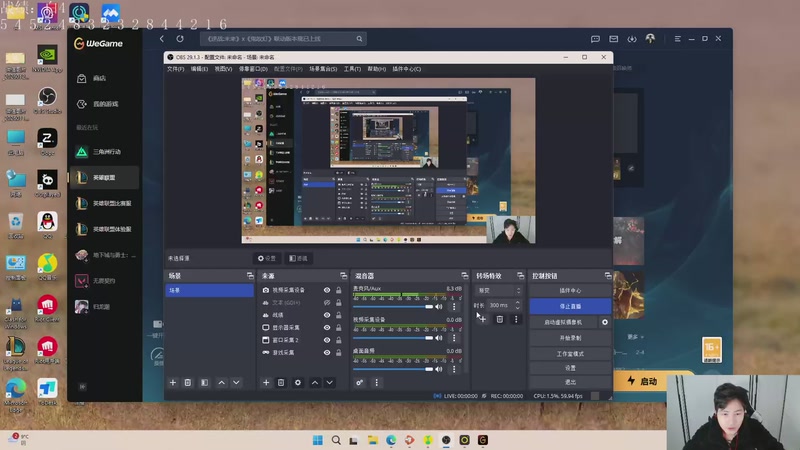Hide the 游戏采集 source with its eye icon
The image size is (800, 450).
coord(327,353)
